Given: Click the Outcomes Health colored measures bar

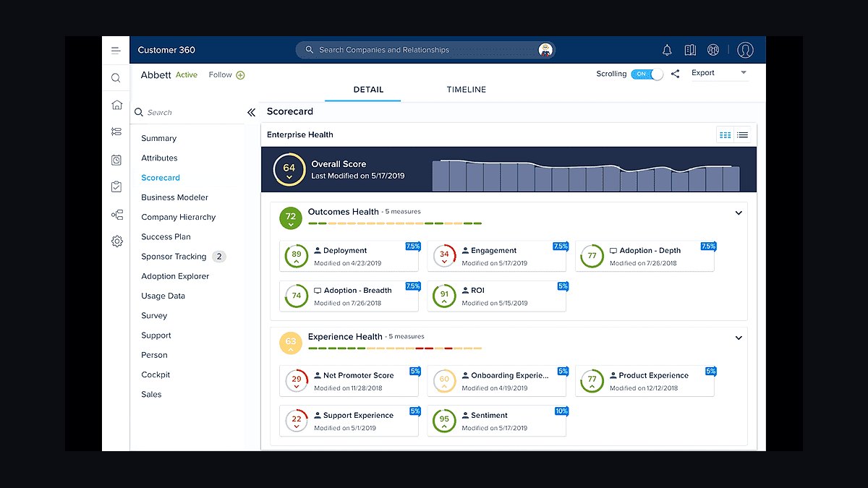Looking at the screenshot, I should point(395,223).
